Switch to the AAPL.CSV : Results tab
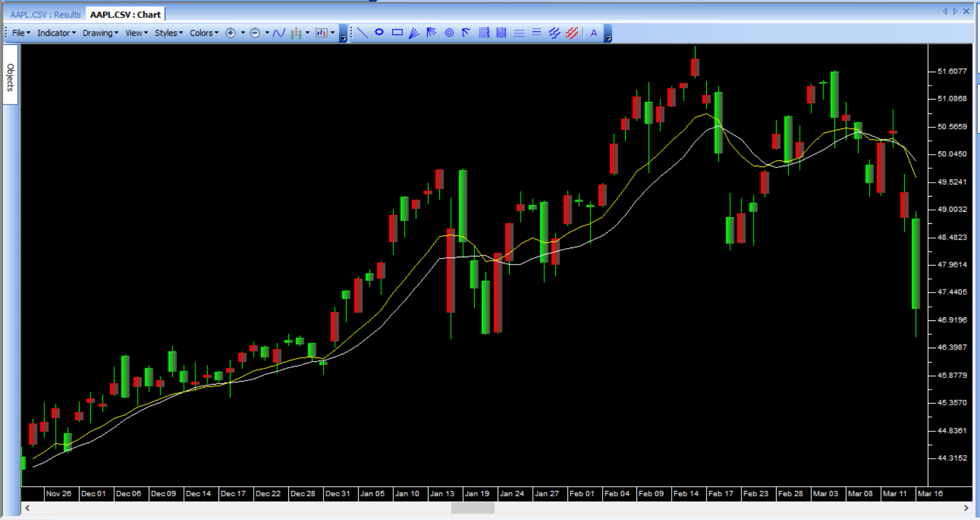The width and height of the screenshot is (980, 520). point(45,15)
